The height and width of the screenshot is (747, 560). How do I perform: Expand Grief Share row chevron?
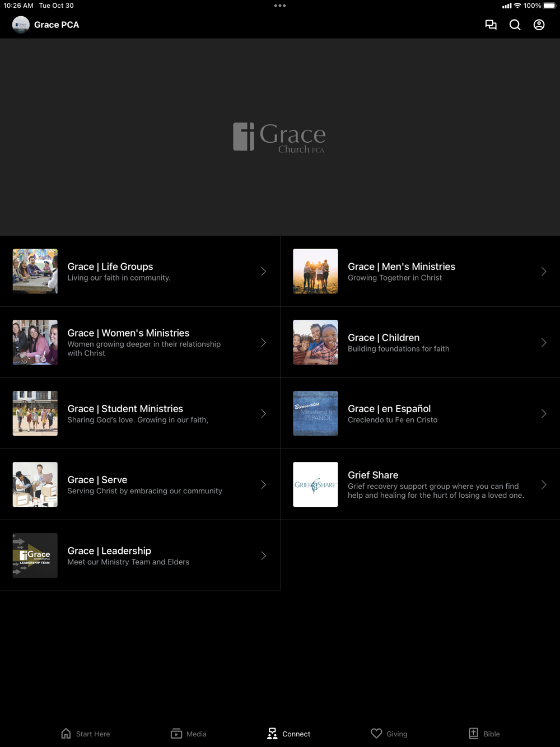point(544,485)
